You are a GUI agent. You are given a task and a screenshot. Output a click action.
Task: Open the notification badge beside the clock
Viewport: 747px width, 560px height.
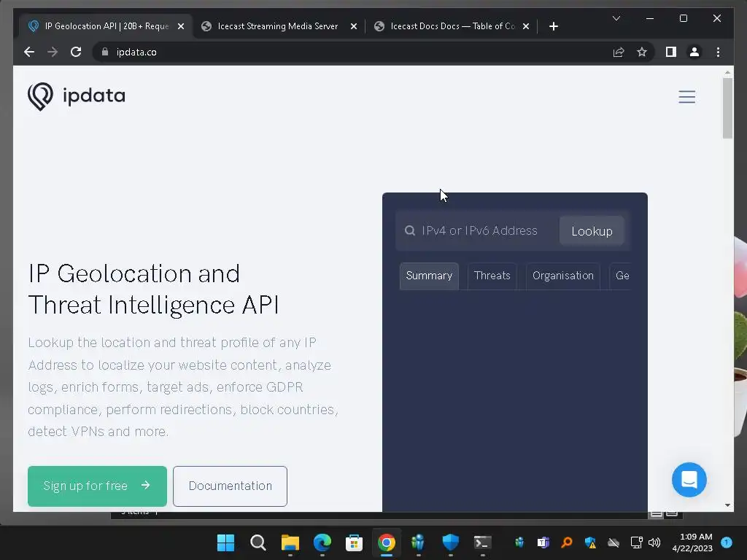[726, 542]
